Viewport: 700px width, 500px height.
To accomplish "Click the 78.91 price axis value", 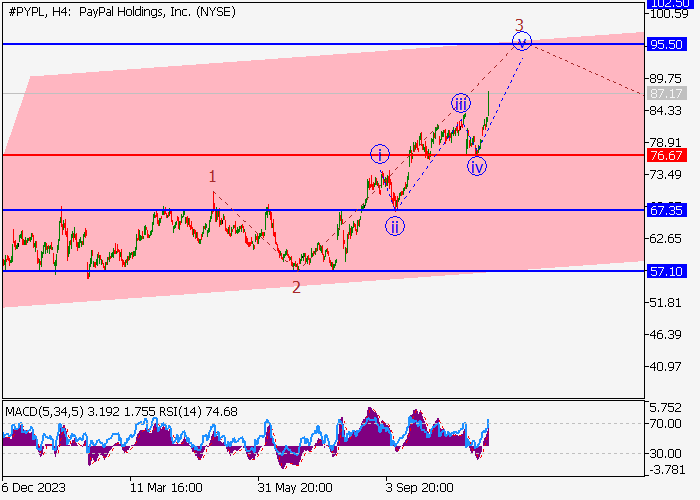I will 666,143.
